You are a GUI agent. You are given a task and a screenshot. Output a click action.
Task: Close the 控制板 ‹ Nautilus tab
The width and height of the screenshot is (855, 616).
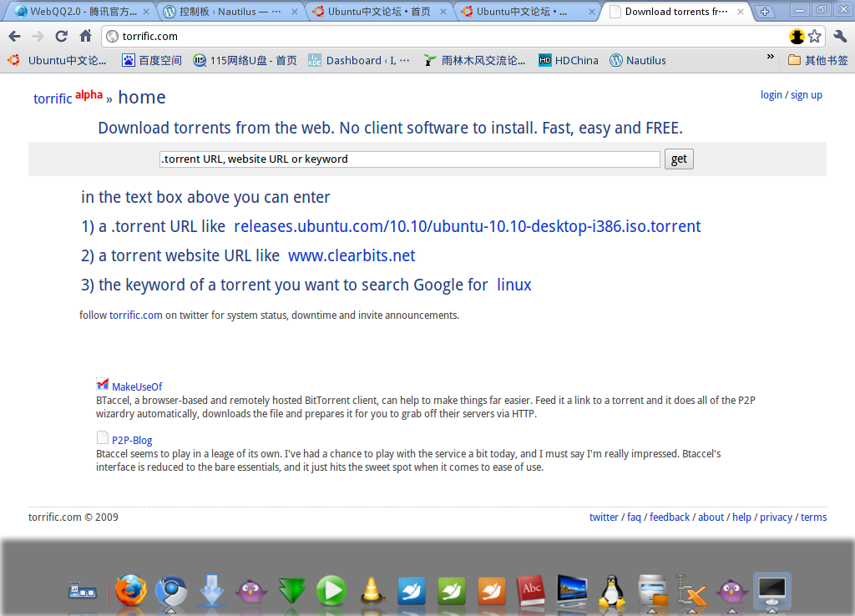pyautogui.click(x=295, y=12)
